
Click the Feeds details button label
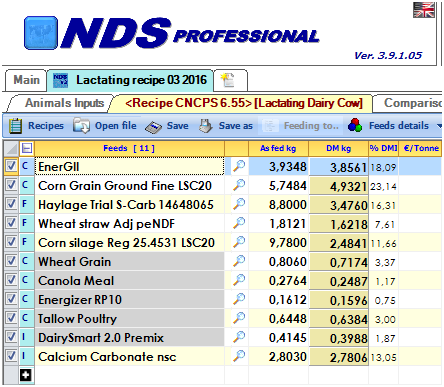coord(399,126)
